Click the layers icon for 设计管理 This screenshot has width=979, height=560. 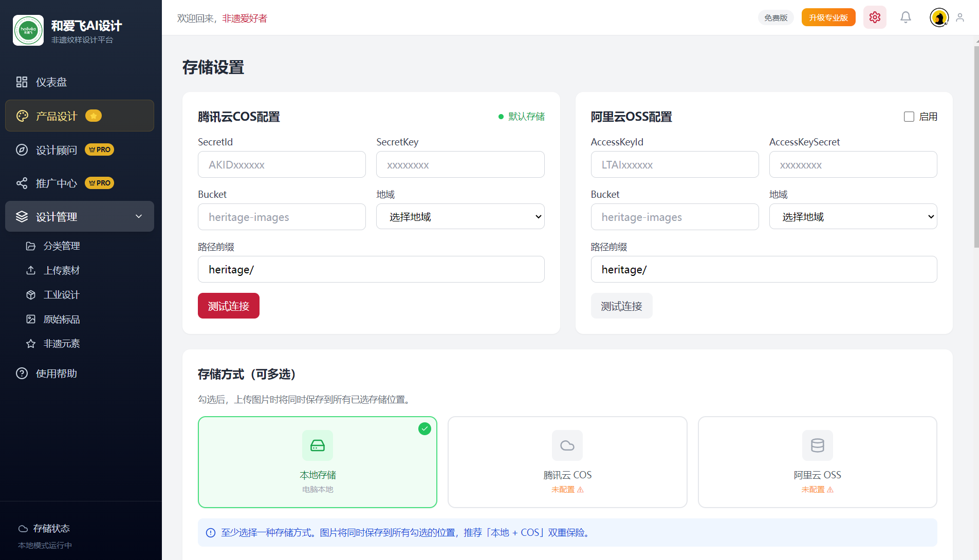pos(22,217)
